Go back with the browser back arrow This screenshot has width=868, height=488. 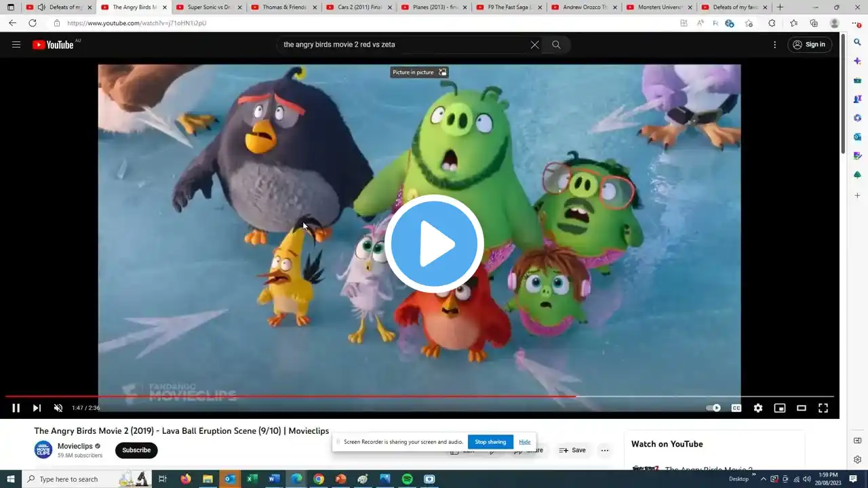tap(12, 23)
